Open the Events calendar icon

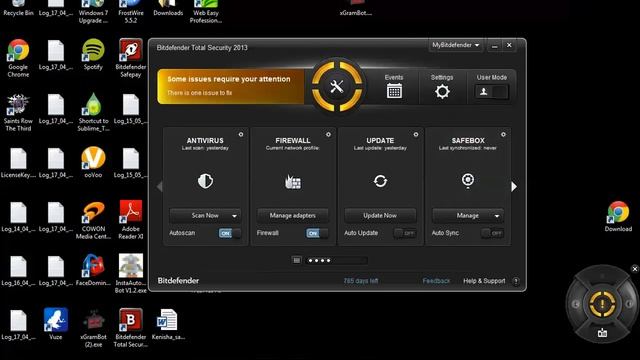pyautogui.click(x=394, y=91)
